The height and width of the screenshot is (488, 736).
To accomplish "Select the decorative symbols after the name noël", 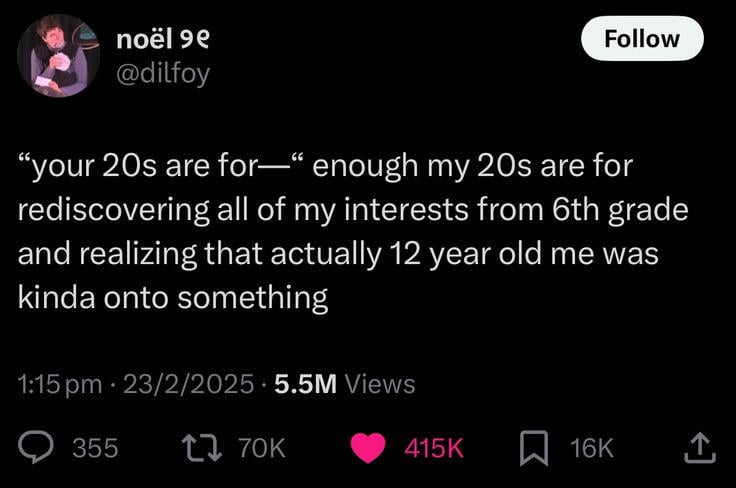I will tap(195, 41).
